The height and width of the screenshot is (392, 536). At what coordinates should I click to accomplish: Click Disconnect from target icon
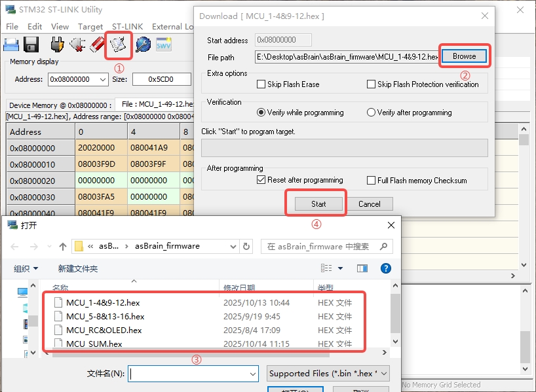pyautogui.click(x=77, y=45)
